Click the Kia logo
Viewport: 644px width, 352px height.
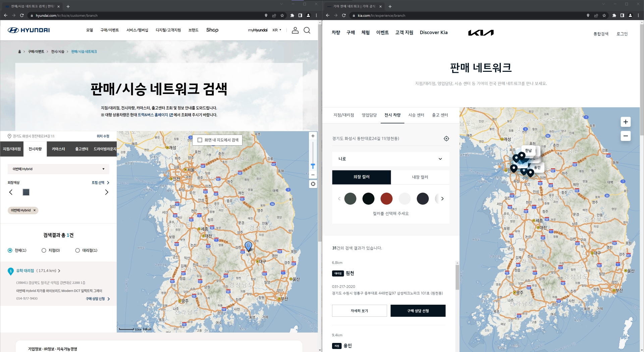481,33
